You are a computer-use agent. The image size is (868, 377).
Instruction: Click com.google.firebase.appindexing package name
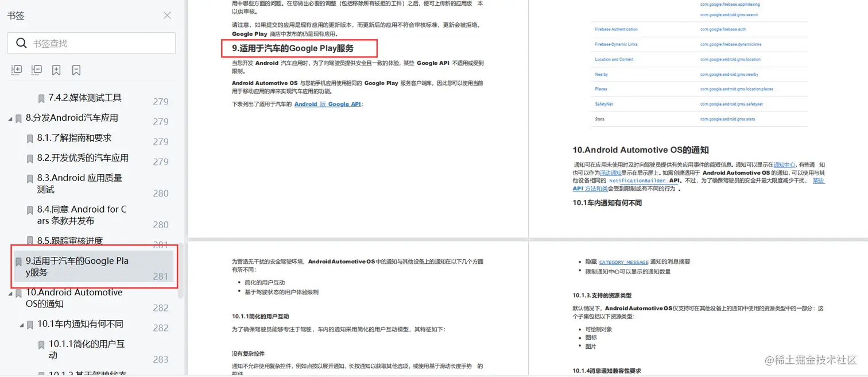tap(730, 4)
